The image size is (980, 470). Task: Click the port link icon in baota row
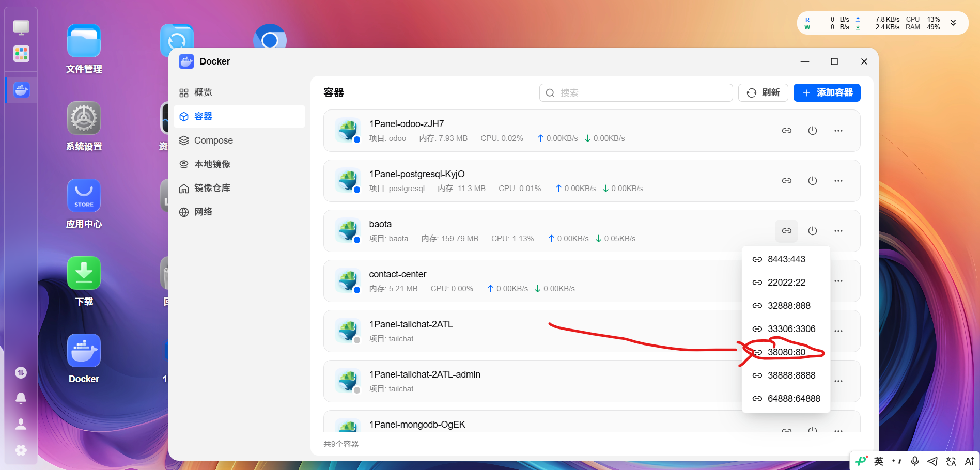(786, 231)
